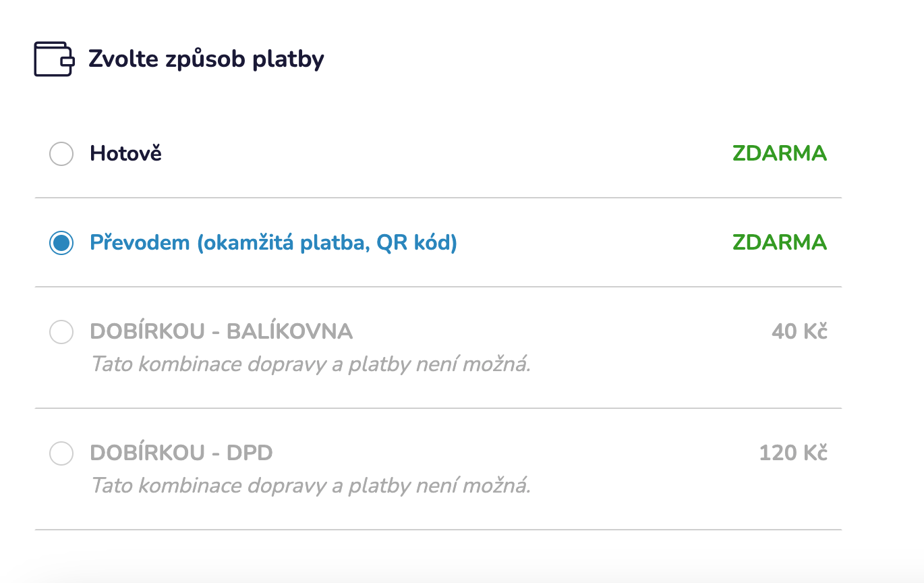The height and width of the screenshot is (583, 924).
Task: Click the green ZDARMA price next to Hotově
Action: (x=779, y=154)
